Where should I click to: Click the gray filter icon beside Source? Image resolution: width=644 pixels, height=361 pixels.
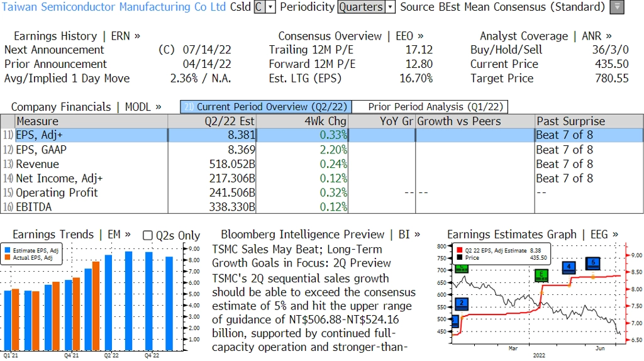(617, 7)
